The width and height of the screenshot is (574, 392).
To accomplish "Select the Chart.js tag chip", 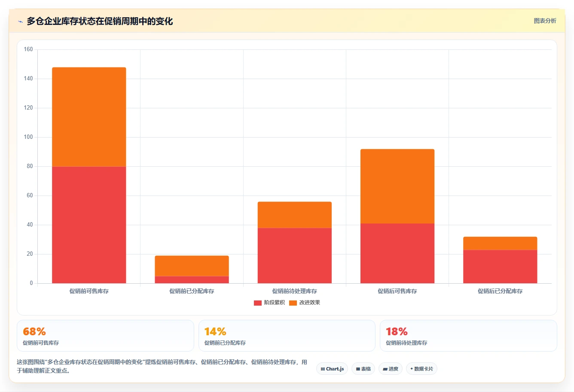I will tap(332, 369).
